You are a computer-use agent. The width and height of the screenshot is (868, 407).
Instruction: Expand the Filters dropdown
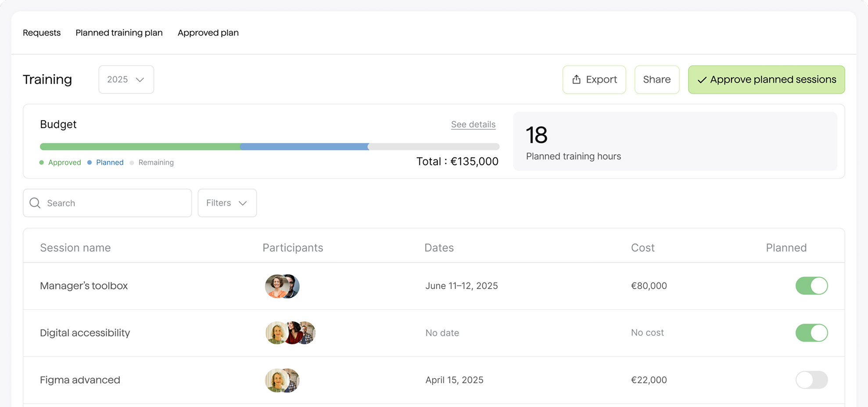click(227, 203)
